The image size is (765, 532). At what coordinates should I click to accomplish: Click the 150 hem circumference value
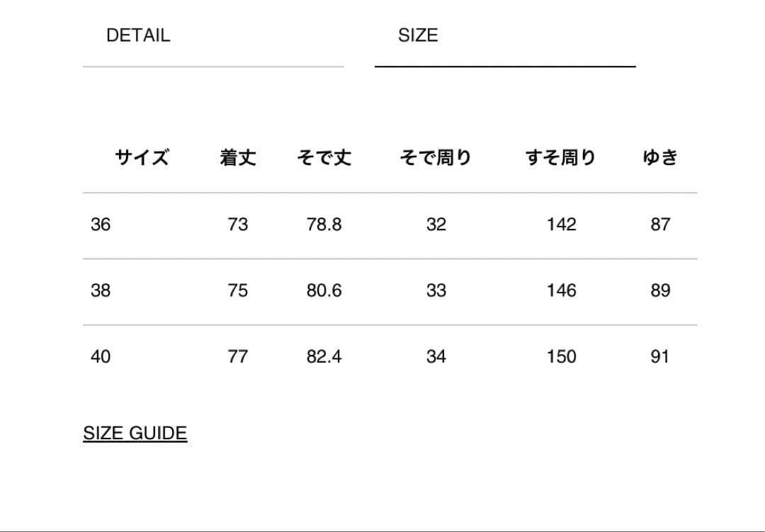click(x=561, y=356)
